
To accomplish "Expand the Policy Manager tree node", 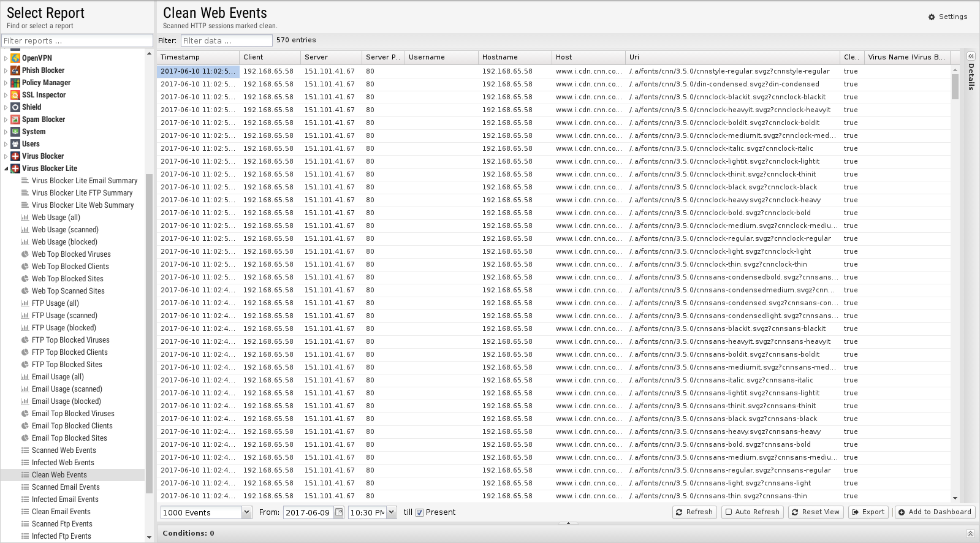I will 6,83.
